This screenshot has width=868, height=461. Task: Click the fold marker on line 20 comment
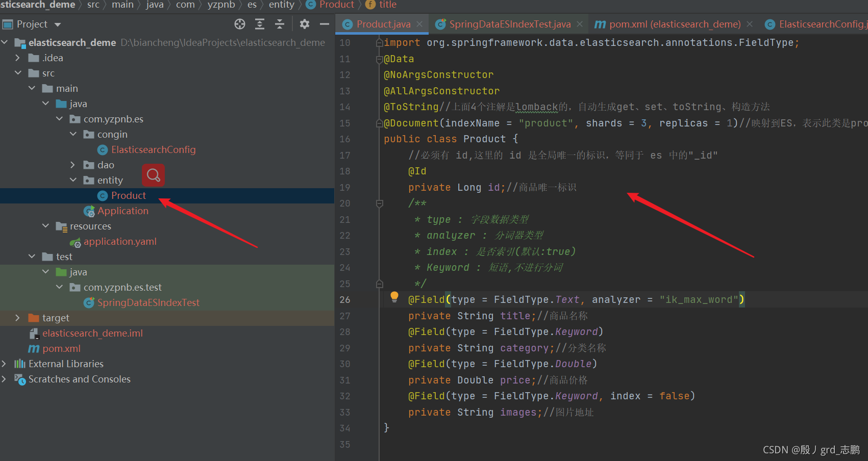point(380,203)
